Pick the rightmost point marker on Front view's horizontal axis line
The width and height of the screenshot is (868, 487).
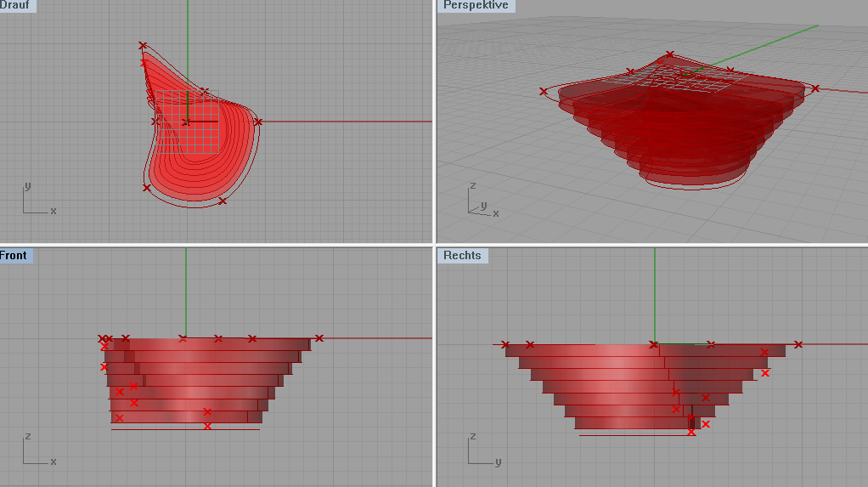(318, 338)
